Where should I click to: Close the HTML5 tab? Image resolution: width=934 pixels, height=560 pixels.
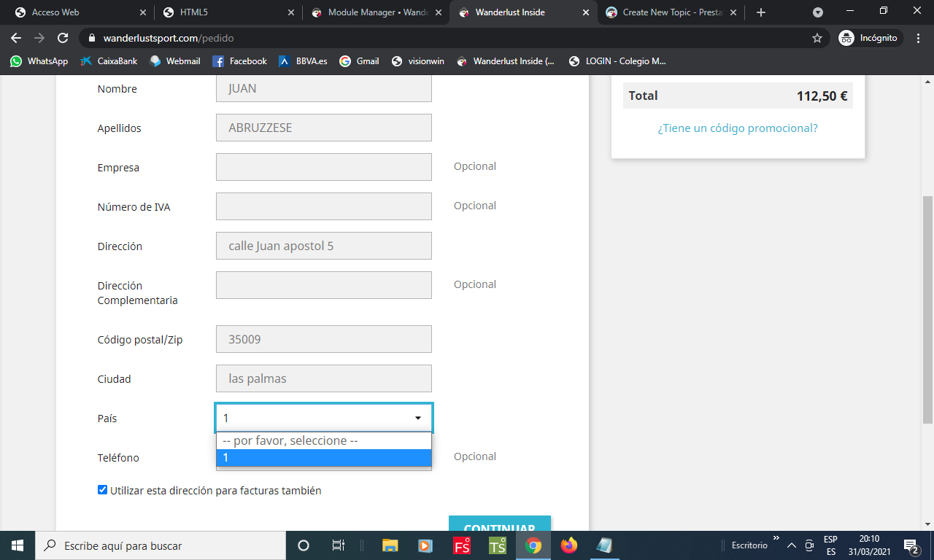tap(290, 12)
